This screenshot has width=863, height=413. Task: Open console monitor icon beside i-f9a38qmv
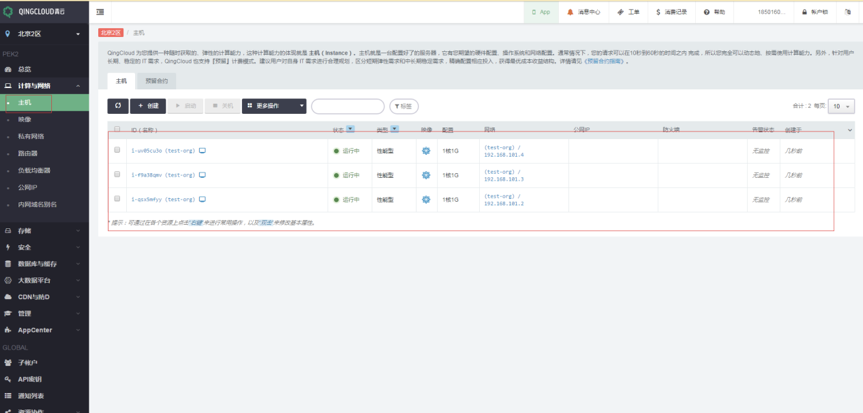(x=203, y=175)
